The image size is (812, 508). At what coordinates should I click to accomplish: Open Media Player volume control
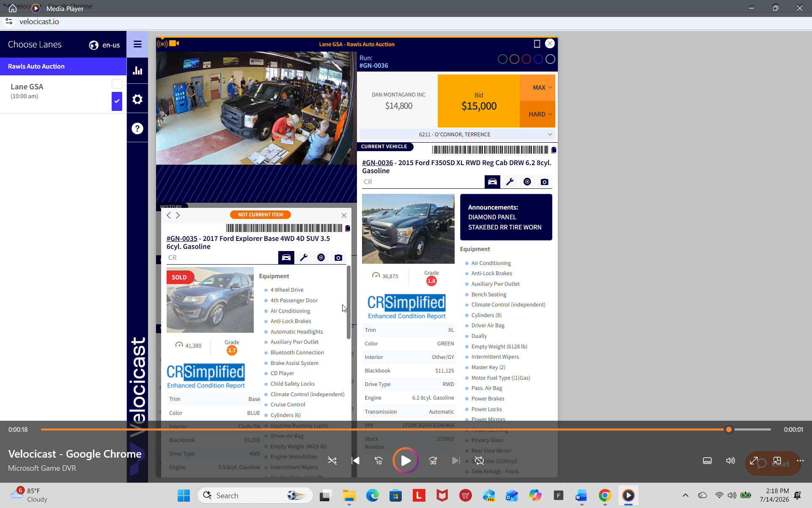(x=730, y=461)
